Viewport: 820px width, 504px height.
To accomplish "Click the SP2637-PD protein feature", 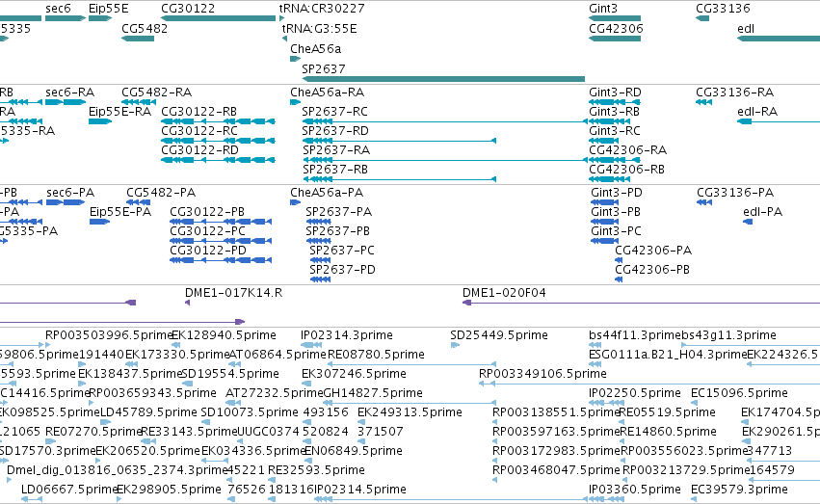I will click(320, 279).
